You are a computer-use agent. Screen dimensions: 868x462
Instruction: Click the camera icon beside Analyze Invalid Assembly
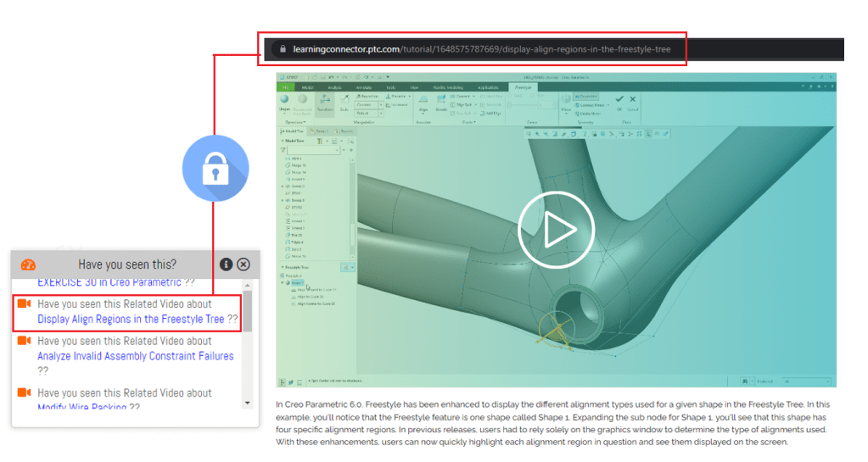tap(24, 341)
